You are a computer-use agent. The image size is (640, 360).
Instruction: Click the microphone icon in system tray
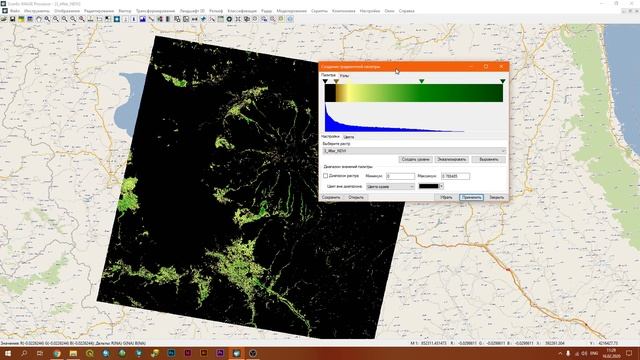(568, 353)
